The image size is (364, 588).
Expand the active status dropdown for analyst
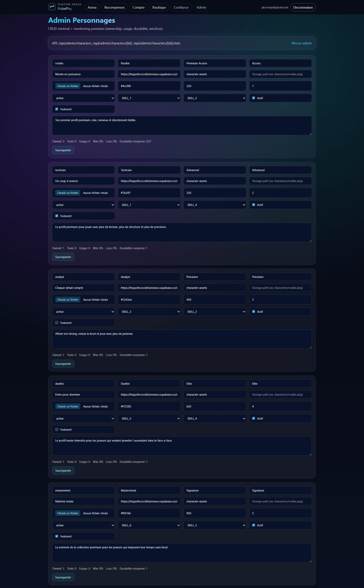[x=83, y=312]
